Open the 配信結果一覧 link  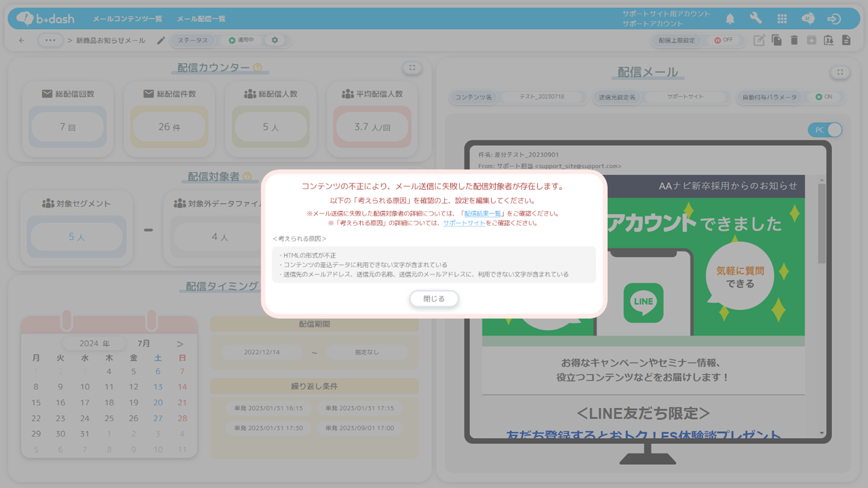(x=483, y=213)
